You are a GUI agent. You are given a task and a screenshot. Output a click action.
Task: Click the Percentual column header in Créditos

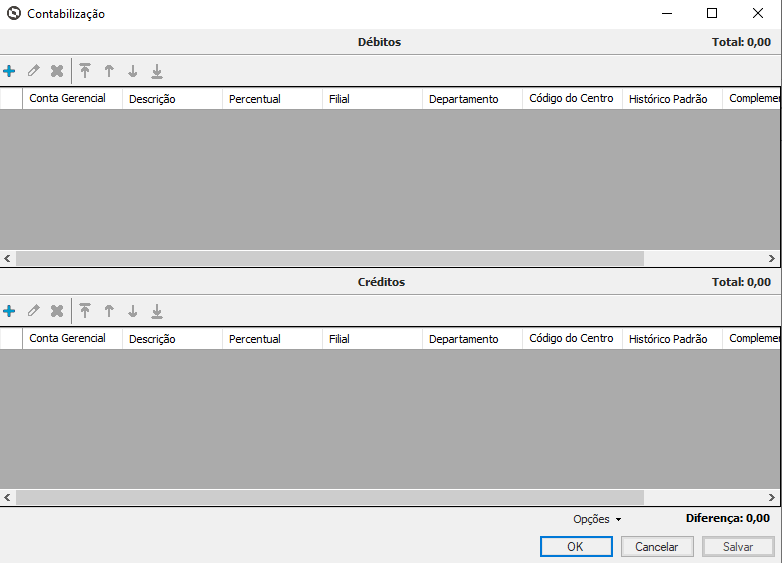click(255, 339)
